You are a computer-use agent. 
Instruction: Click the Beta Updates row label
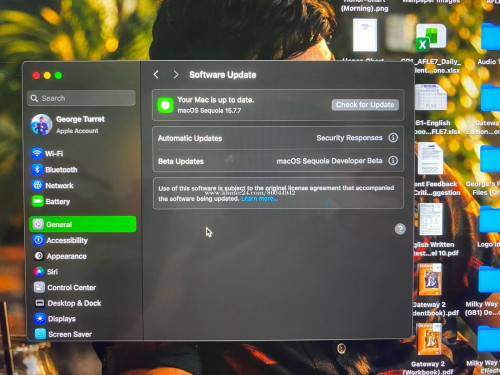click(181, 161)
